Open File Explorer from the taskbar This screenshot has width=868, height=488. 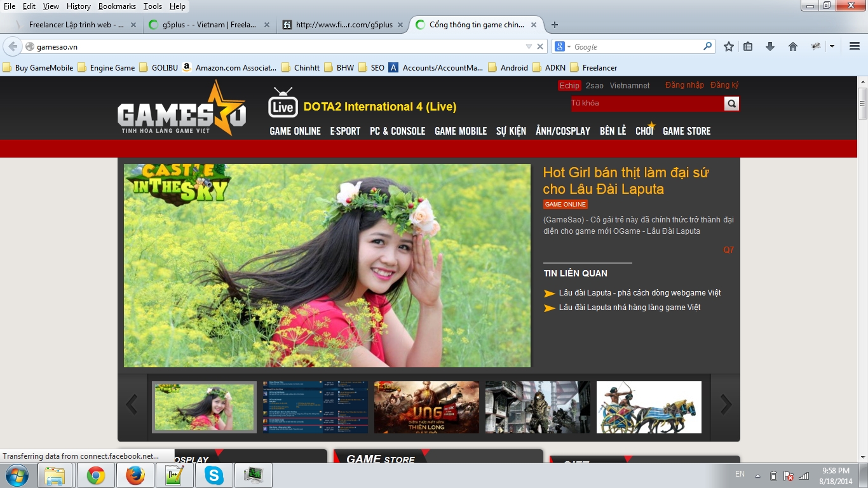point(55,475)
